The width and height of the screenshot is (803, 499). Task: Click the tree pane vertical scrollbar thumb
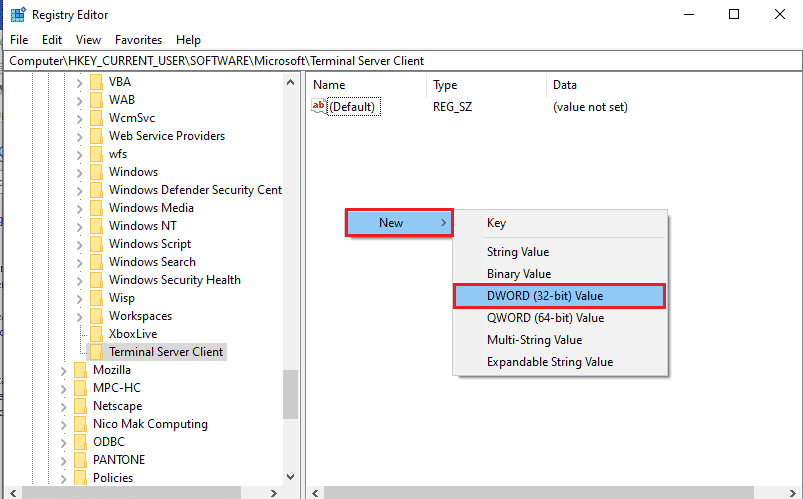(290, 394)
